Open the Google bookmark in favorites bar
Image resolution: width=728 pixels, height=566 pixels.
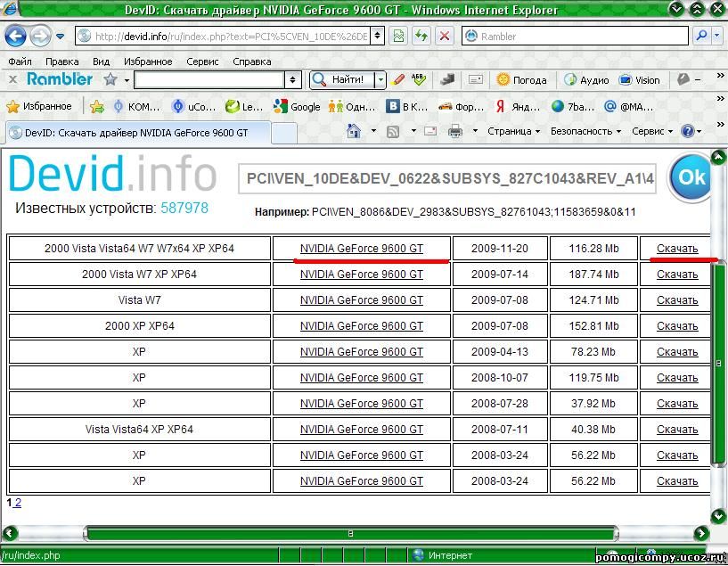pyautogui.click(x=297, y=107)
